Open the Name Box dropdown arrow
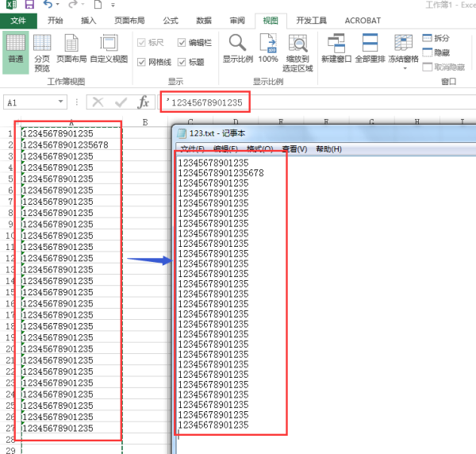The width and height of the screenshot is (476, 454). click(61, 102)
